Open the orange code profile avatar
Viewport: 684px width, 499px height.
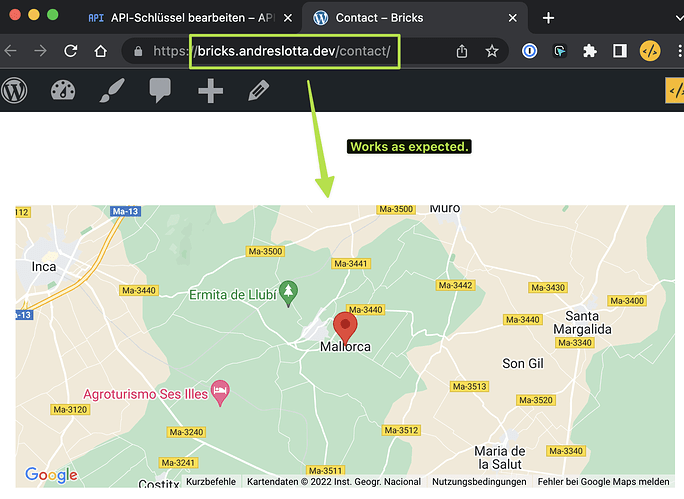click(x=650, y=51)
